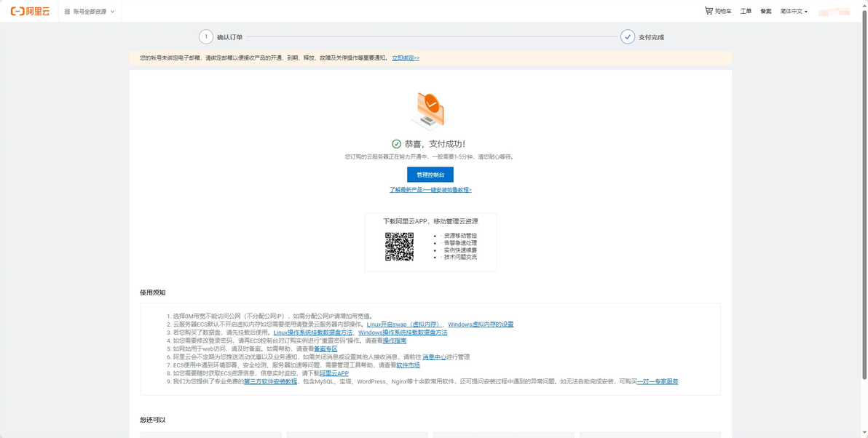Click the 管理控制台 button
Screen dimensions: 868x438
tap(430, 175)
